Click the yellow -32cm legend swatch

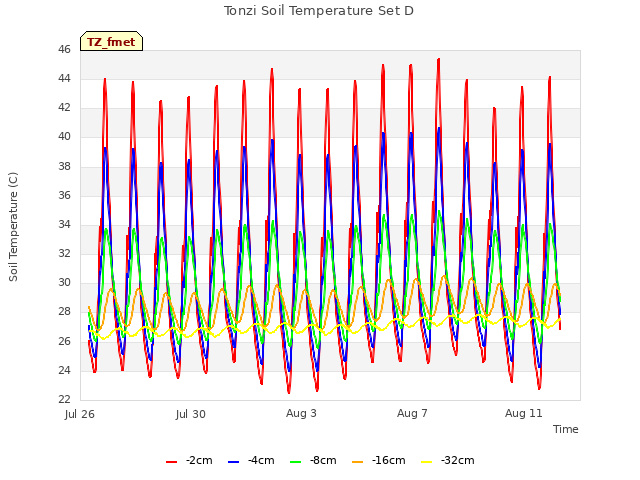pos(427,462)
